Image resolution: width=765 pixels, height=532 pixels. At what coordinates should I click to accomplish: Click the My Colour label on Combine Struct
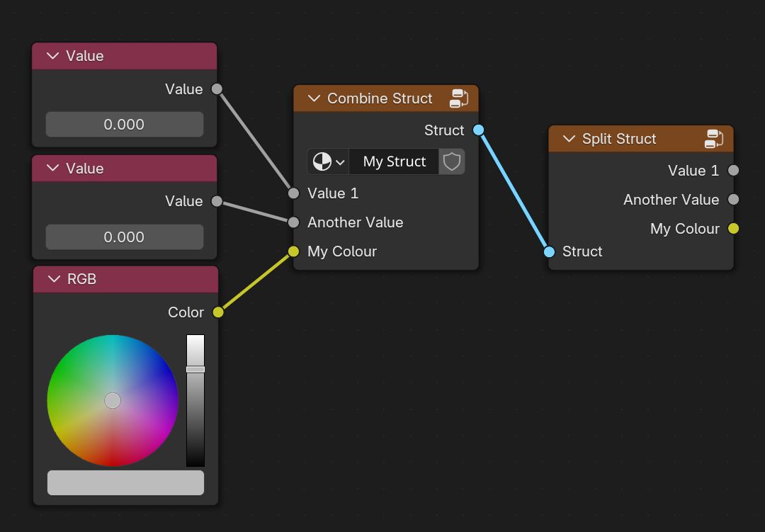342,252
